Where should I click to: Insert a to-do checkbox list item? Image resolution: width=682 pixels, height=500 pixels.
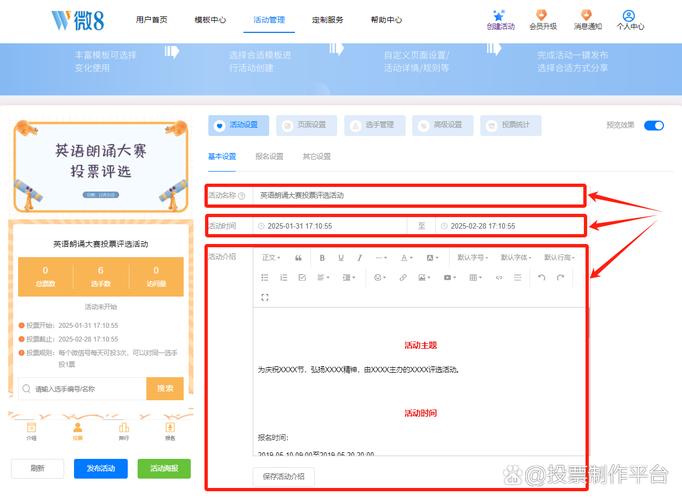(302, 277)
